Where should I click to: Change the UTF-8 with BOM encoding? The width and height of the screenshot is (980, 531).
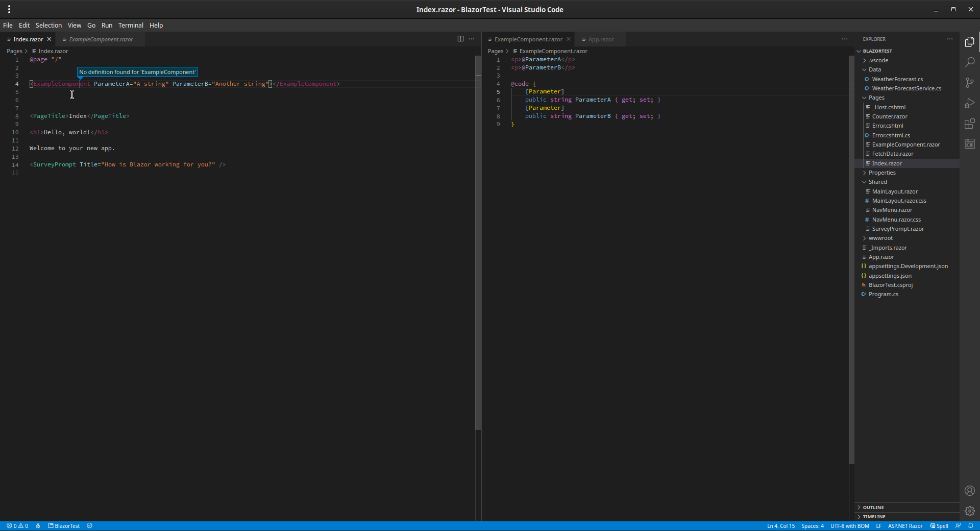(x=849, y=526)
